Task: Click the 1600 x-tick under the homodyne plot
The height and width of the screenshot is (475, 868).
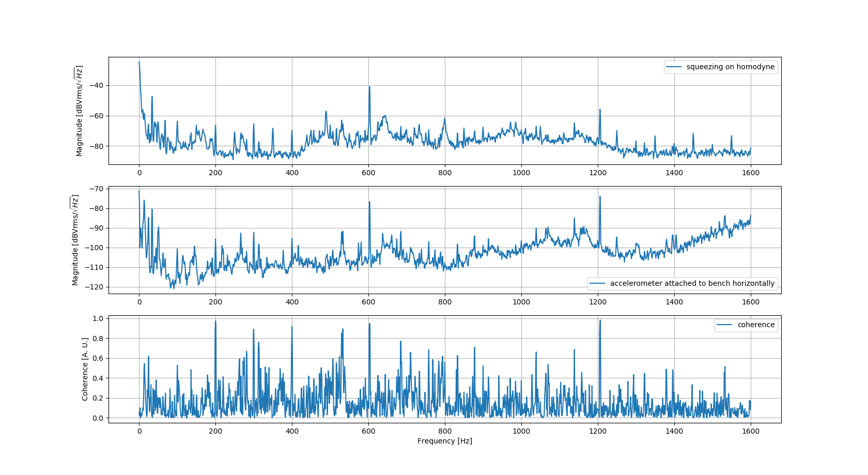Action: 751,173
